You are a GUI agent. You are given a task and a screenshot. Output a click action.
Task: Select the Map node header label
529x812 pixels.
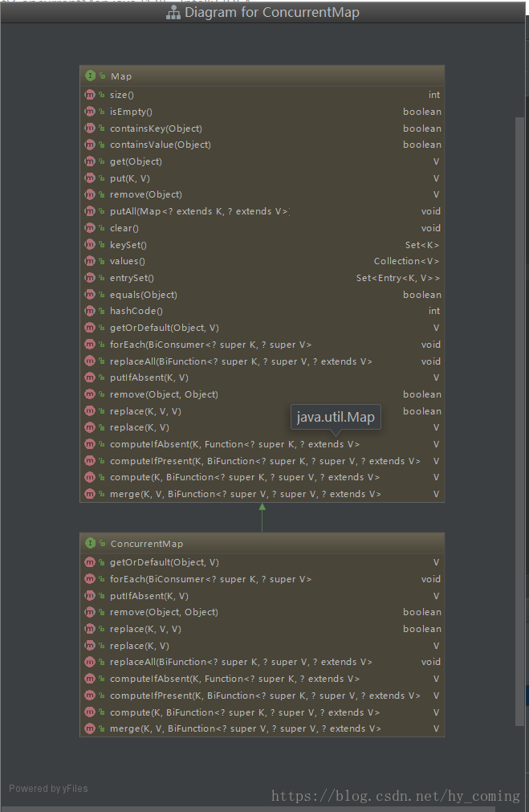click(121, 76)
